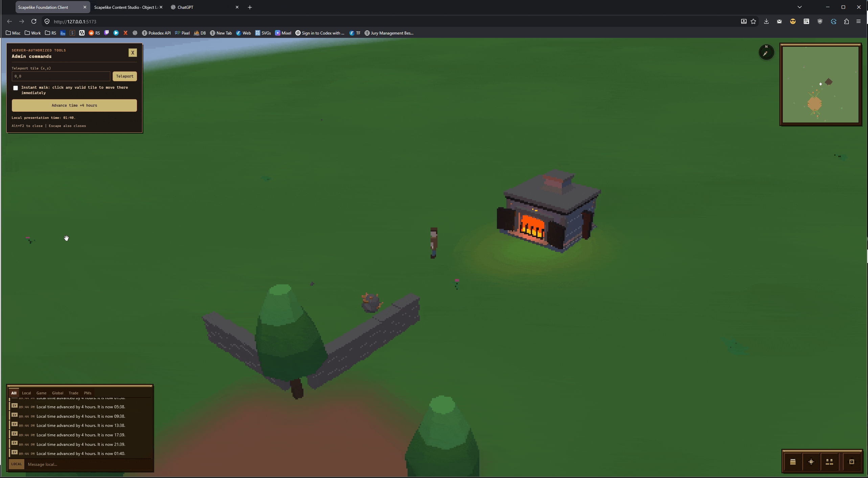
Task: Click chat line "It is now 05:38"
Action: (x=81, y=407)
